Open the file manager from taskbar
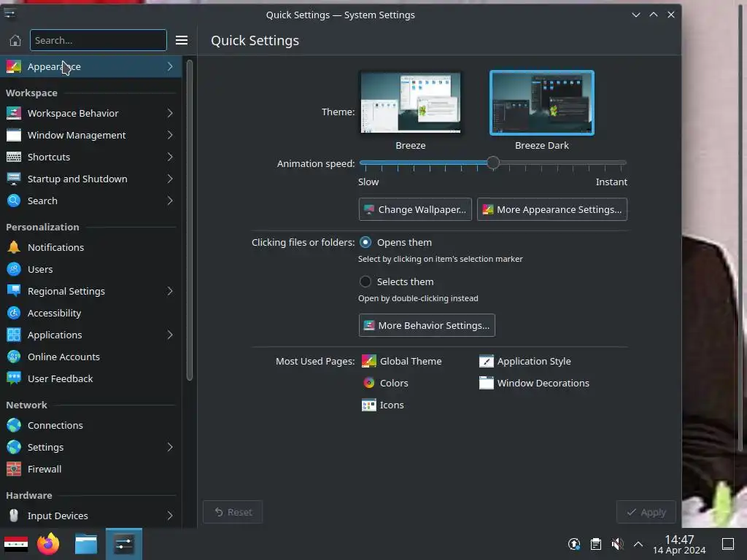The width and height of the screenshot is (747, 560). pyautogui.click(x=86, y=544)
